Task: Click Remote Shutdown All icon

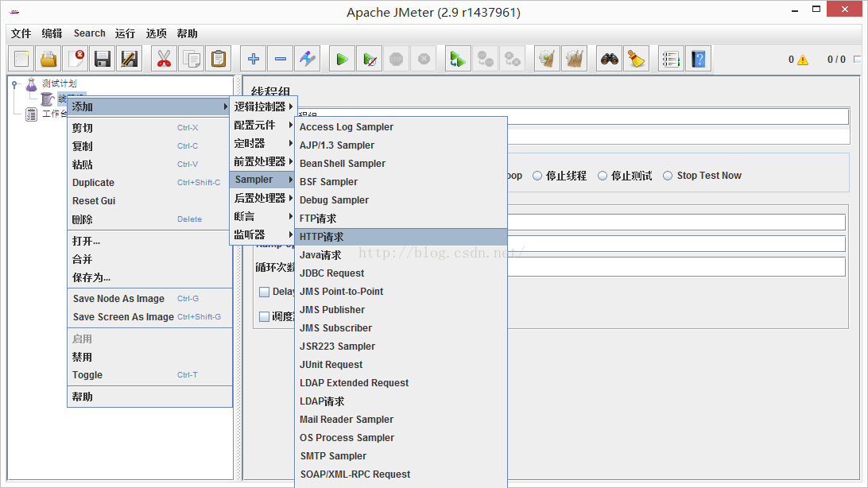Action: [x=513, y=59]
